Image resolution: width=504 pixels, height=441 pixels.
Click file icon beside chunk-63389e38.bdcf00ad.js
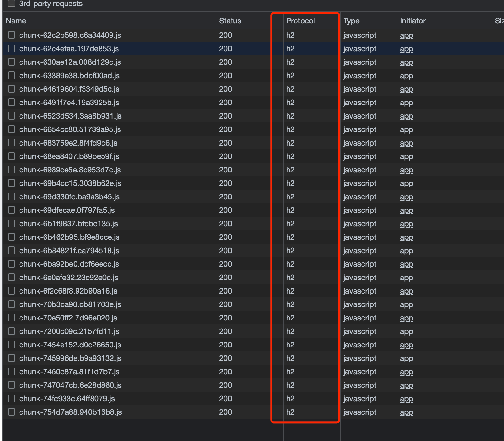point(12,76)
